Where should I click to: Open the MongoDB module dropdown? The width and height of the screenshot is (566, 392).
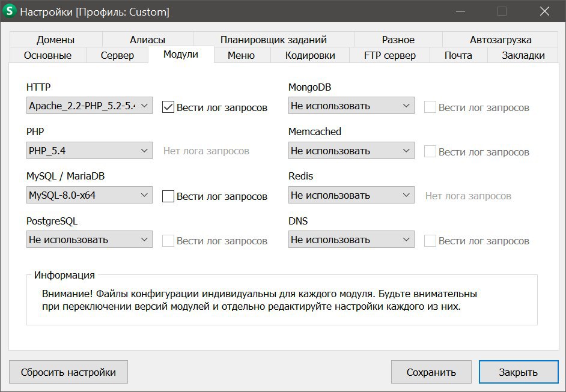click(351, 106)
